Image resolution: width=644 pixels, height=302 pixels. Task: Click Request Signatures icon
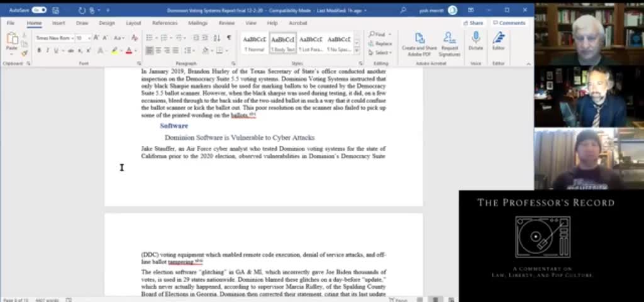pyautogui.click(x=449, y=45)
